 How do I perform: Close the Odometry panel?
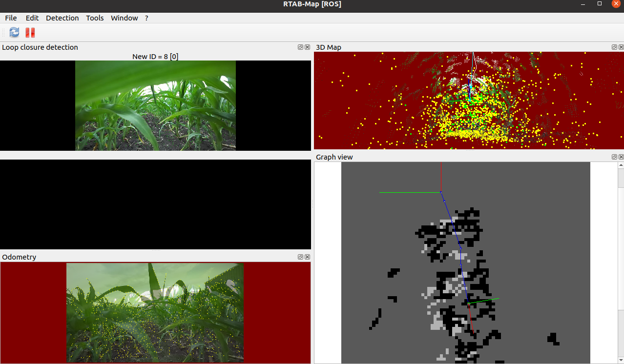307,257
